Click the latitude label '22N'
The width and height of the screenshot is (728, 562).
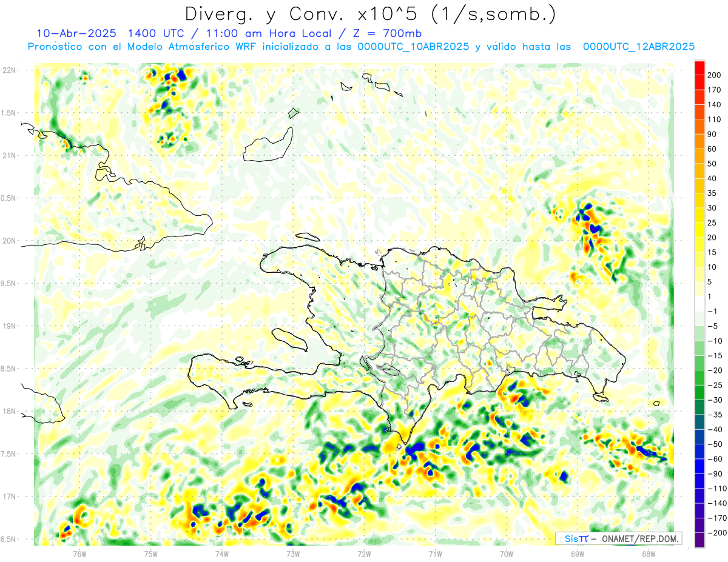point(10,70)
